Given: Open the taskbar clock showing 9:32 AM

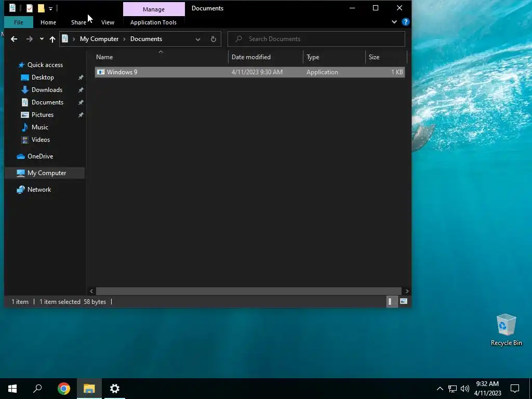Looking at the screenshot, I should 487,389.
